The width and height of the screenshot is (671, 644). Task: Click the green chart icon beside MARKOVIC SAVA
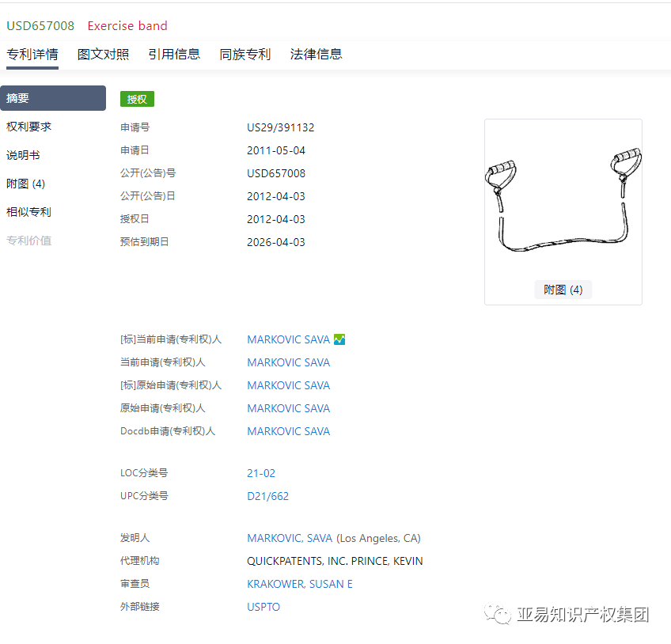click(x=339, y=339)
